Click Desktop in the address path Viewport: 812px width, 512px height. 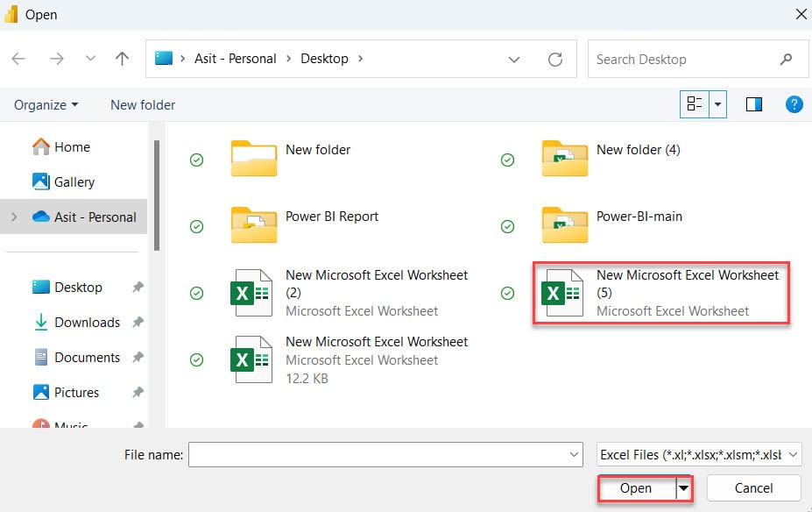(x=325, y=59)
